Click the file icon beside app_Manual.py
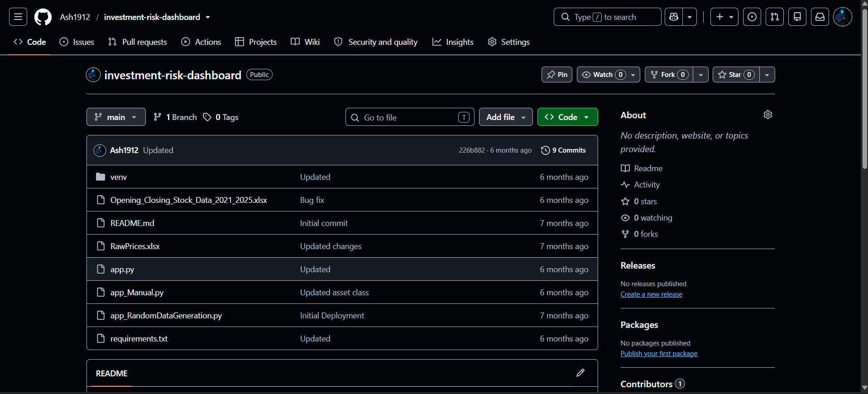 [x=101, y=292]
